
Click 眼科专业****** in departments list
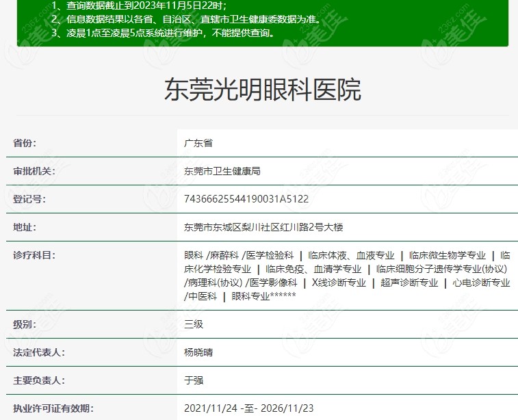click(x=263, y=296)
